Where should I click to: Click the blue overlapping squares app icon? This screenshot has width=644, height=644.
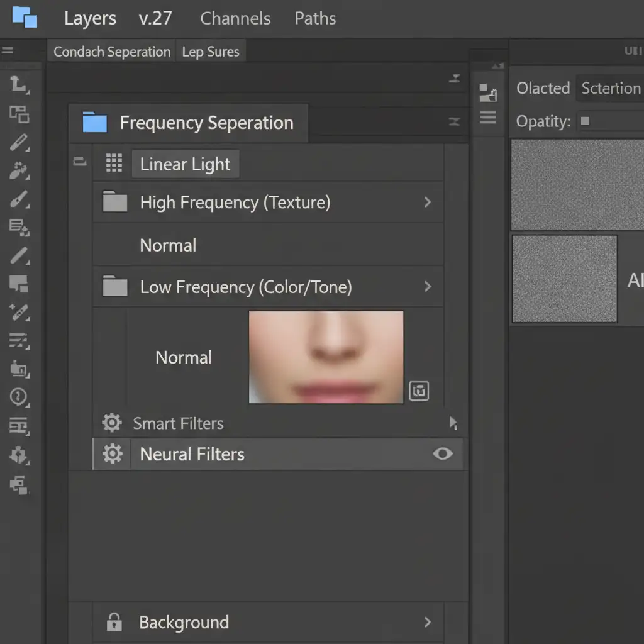pos(25,17)
